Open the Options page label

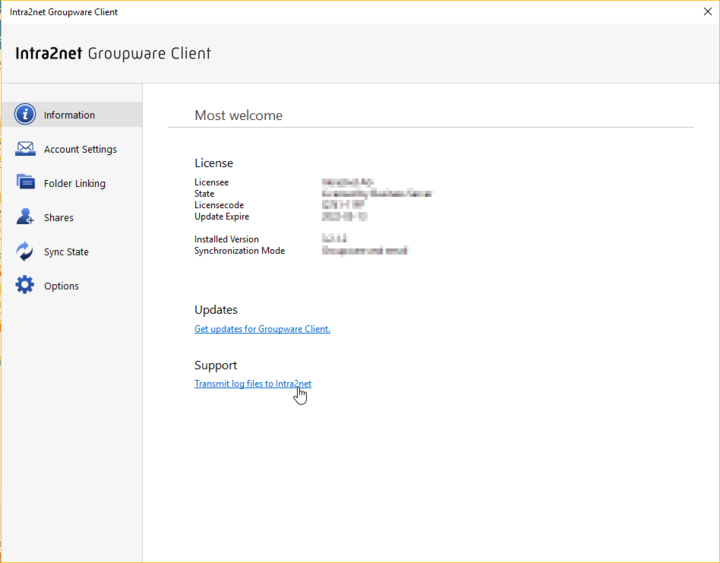tap(62, 286)
